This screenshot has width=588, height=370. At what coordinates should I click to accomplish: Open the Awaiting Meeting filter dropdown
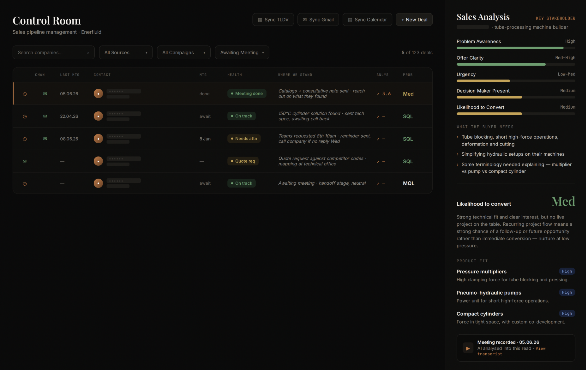242,52
